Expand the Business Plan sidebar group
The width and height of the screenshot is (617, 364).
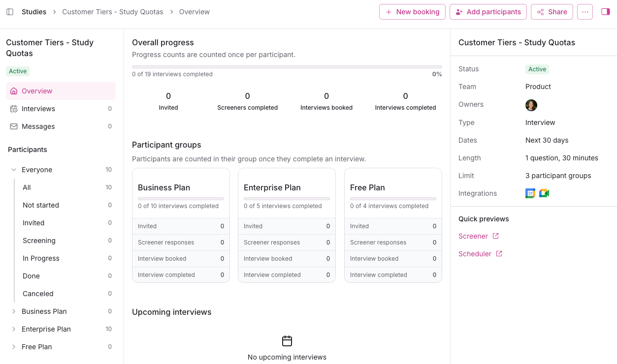pos(14,311)
